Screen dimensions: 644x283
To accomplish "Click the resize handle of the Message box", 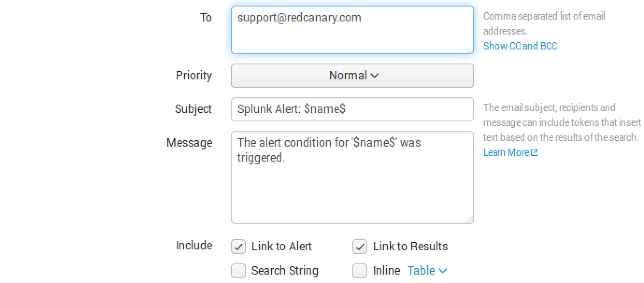I will (x=469, y=220).
